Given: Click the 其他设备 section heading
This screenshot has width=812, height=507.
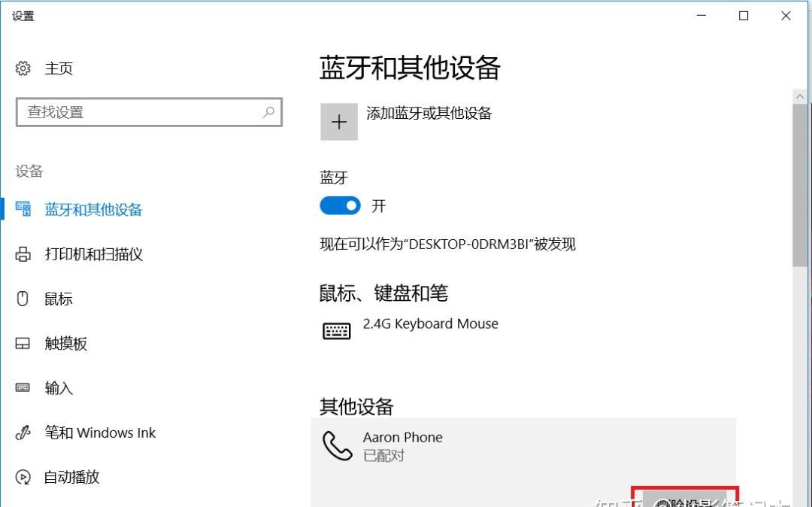Looking at the screenshot, I should 356,406.
